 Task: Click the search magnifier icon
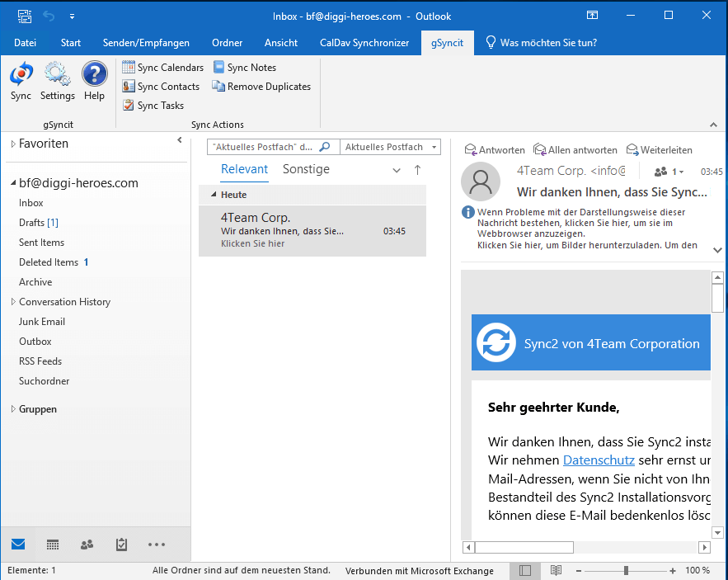coord(325,147)
